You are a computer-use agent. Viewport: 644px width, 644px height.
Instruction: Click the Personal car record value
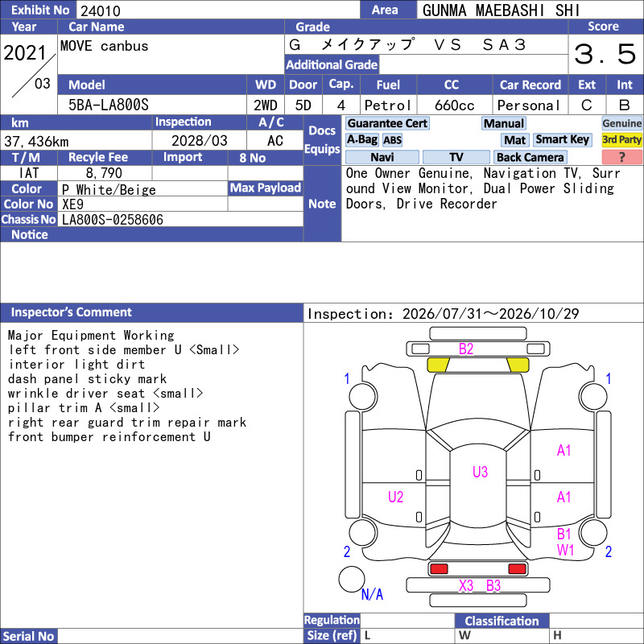tap(529, 105)
